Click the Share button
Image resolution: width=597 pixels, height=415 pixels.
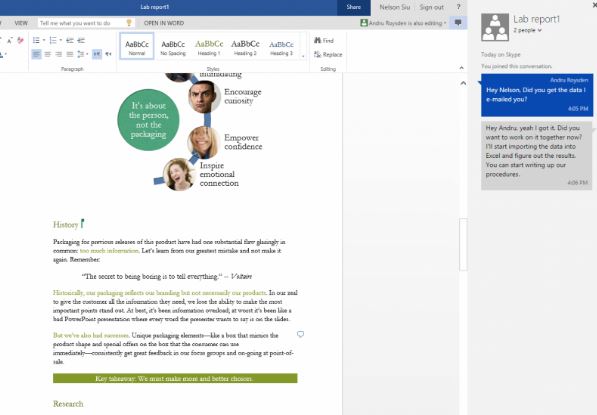(x=354, y=7)
